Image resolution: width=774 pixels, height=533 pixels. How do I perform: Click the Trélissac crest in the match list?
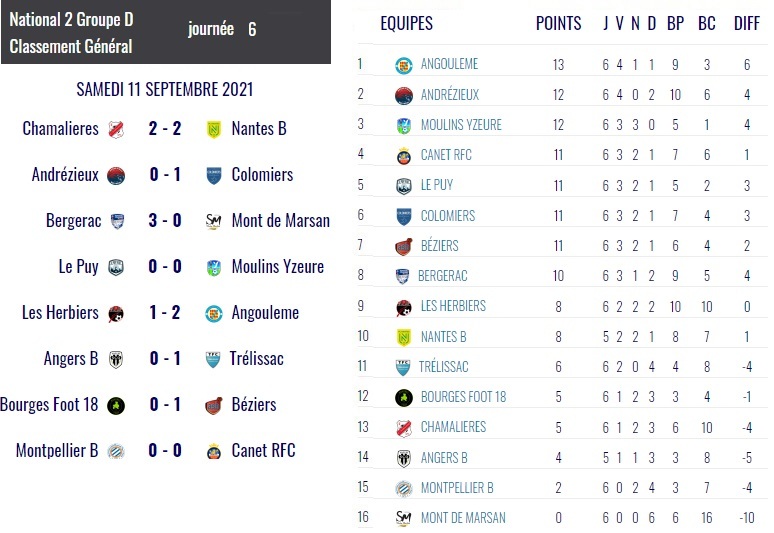213,359
